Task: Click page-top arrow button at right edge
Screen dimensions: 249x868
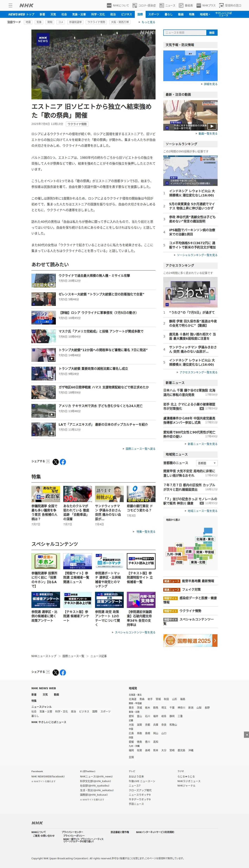Action: (x=246, y=735)
